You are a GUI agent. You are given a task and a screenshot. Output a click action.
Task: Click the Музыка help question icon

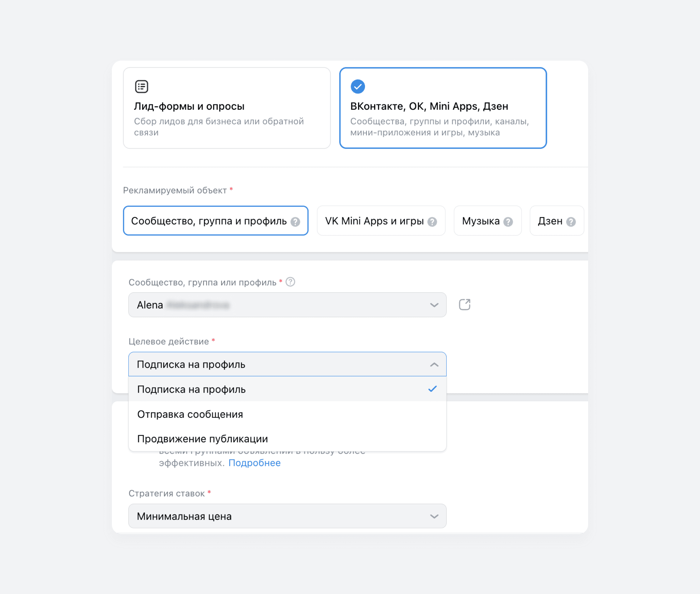(508, 222)
